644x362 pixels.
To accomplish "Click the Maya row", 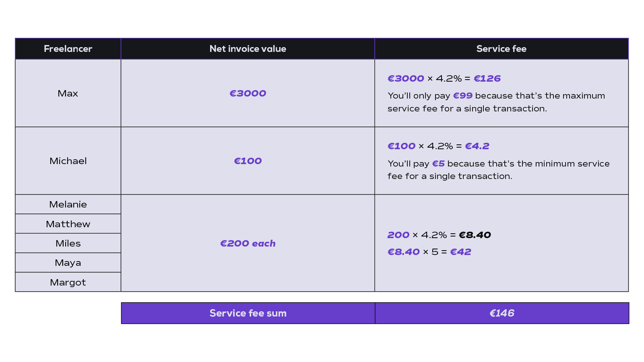I will [x=68, y=263].
